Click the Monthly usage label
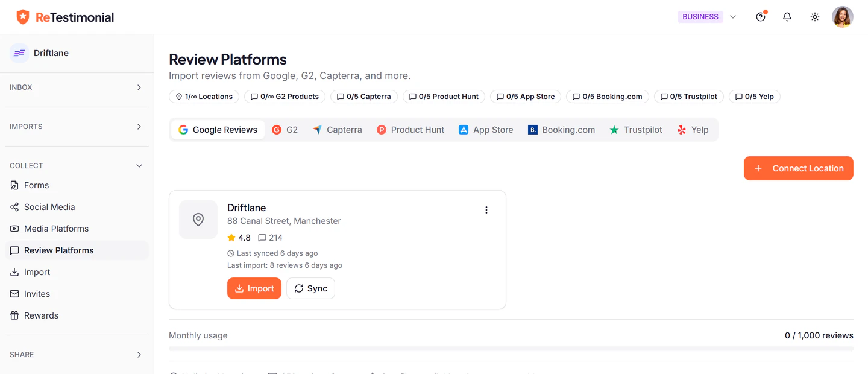The image size is (868, 374). [x=198, y=335]
